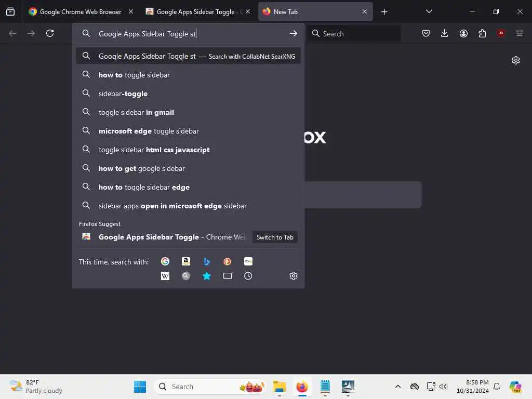
Task: Select suggestion how to get google sidebar
Action: click(188, 169)
